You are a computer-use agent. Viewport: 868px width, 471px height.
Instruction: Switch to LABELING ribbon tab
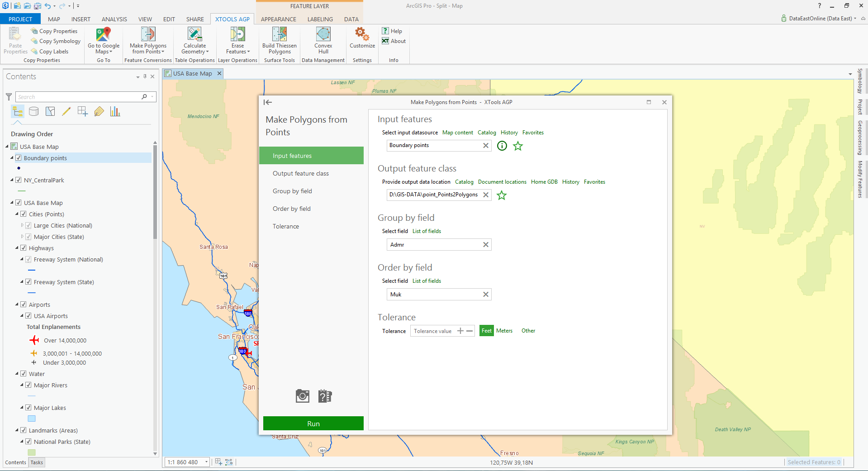[x=320, y=19]
